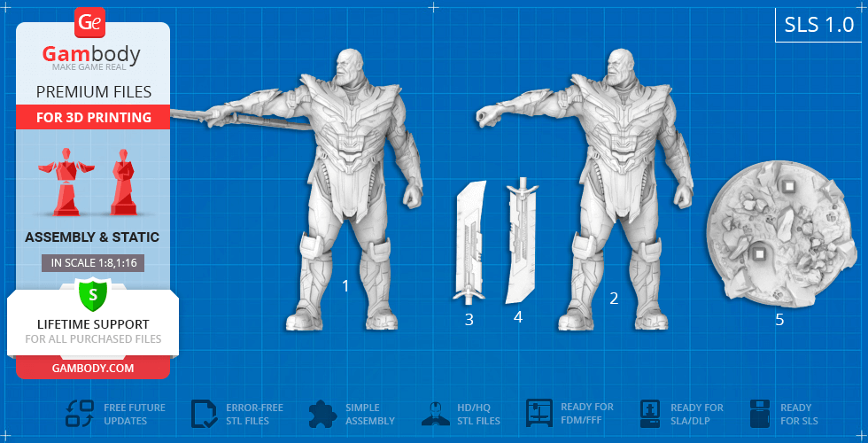The image size is (868, 443).
Task: Click the free future updates arrows icon
Action: click(81, 415)
